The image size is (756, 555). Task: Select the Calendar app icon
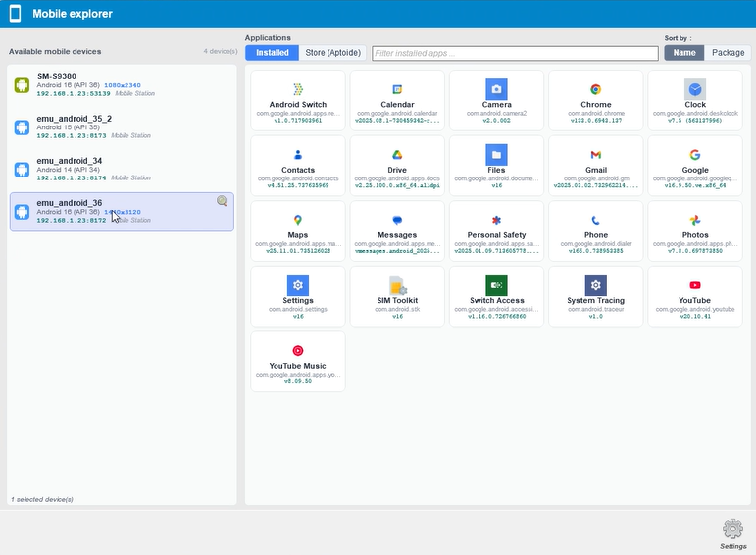[397, 89]
